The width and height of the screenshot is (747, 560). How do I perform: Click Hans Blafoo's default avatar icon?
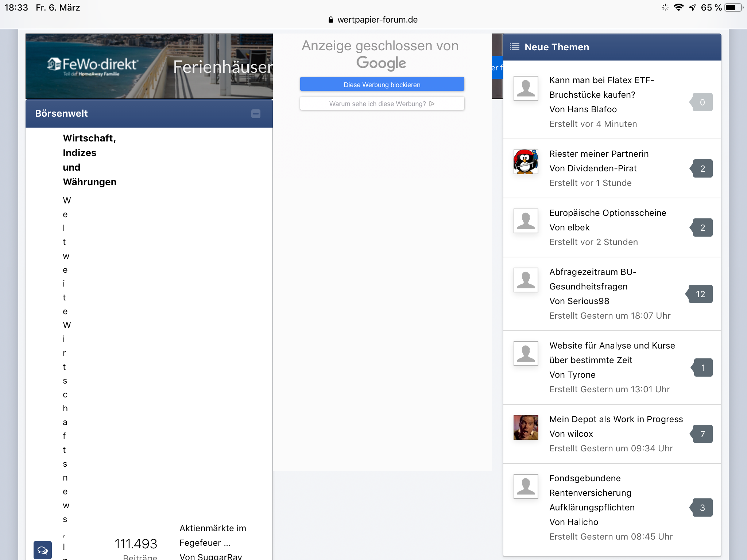[x=526, y=88]
